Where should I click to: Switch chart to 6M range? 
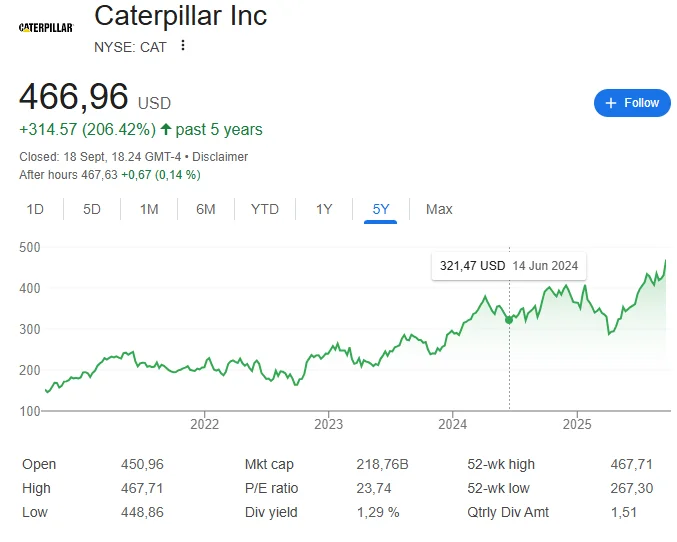(206, 209)
